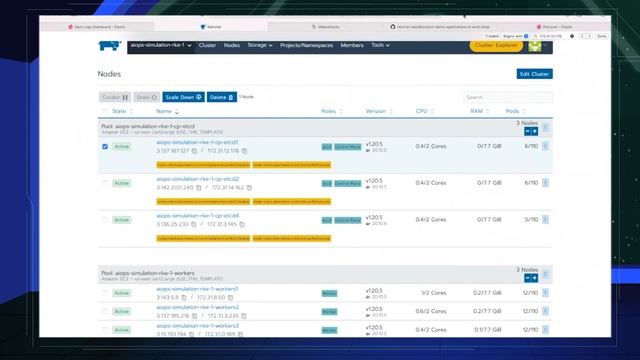
Task: Check the aiops-simulation-rke-1-workers1 row checkbox
Action: click(105, 293)
